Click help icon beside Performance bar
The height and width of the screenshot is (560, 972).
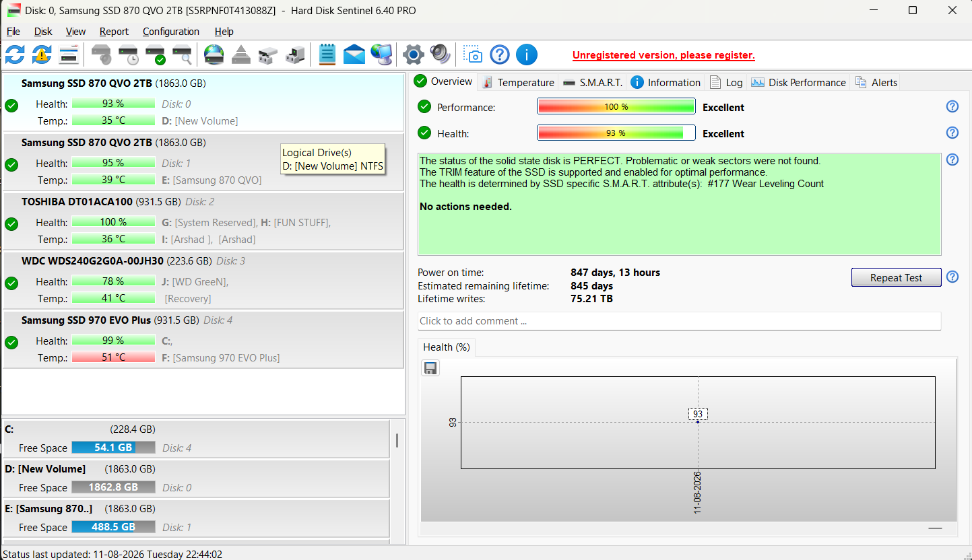(952, 106)
